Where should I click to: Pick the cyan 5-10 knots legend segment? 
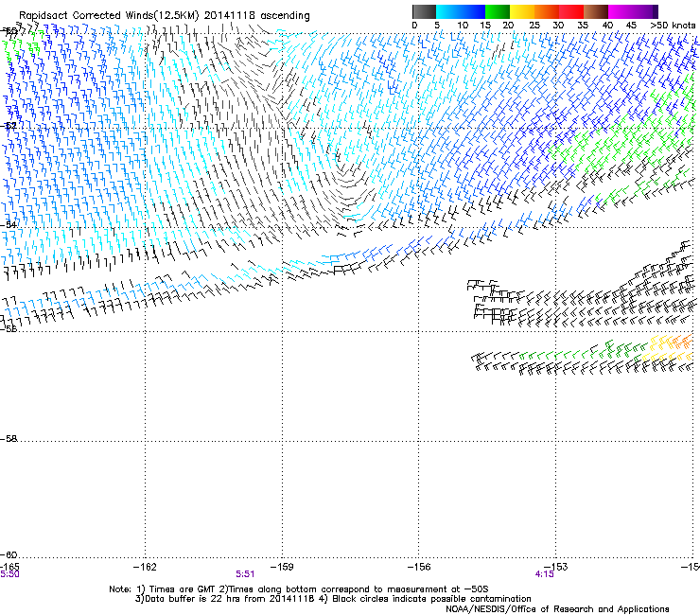[448, 11]
